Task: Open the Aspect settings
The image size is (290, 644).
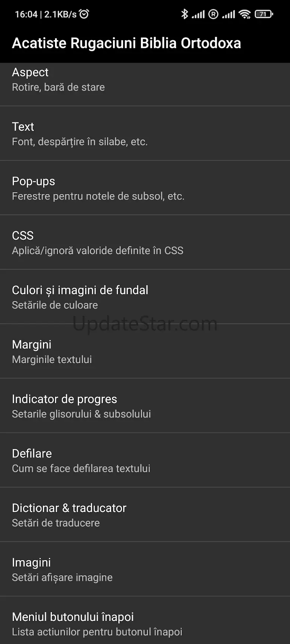Action: pyautogui.click(x=145, y=84)
